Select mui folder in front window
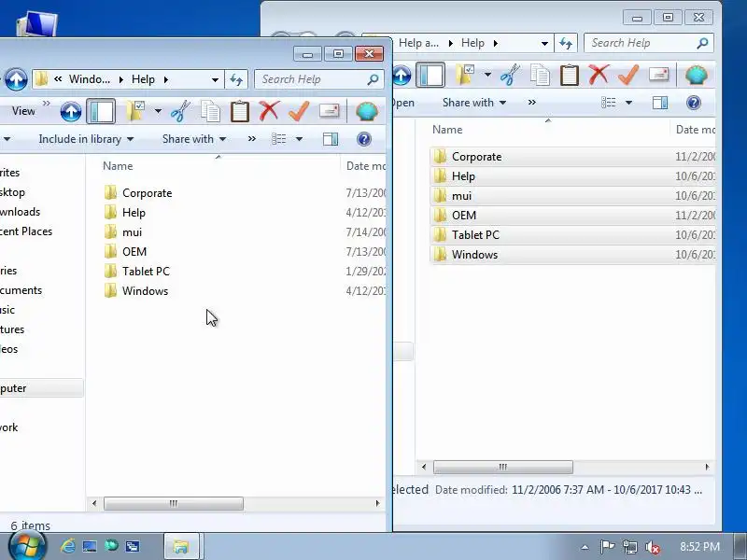The image size is (747, 560). coord(132,231)
